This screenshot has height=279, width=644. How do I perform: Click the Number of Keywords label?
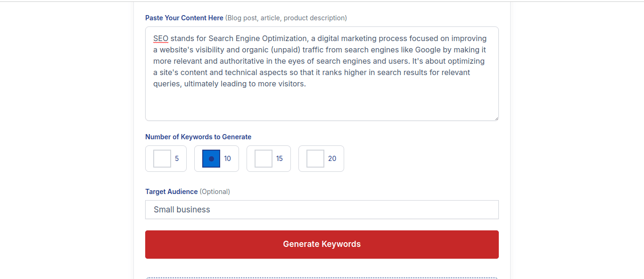click(198, 136)
